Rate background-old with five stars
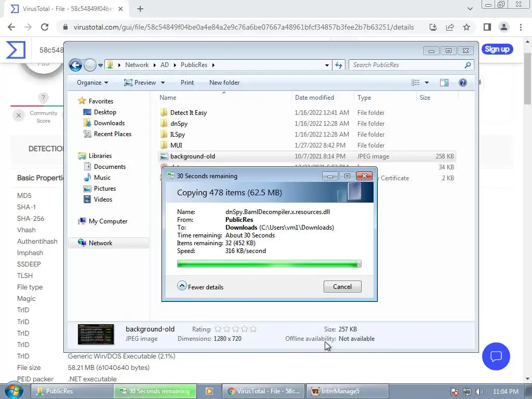This screenshot has height=399, width=532. (x=253, y=329)
